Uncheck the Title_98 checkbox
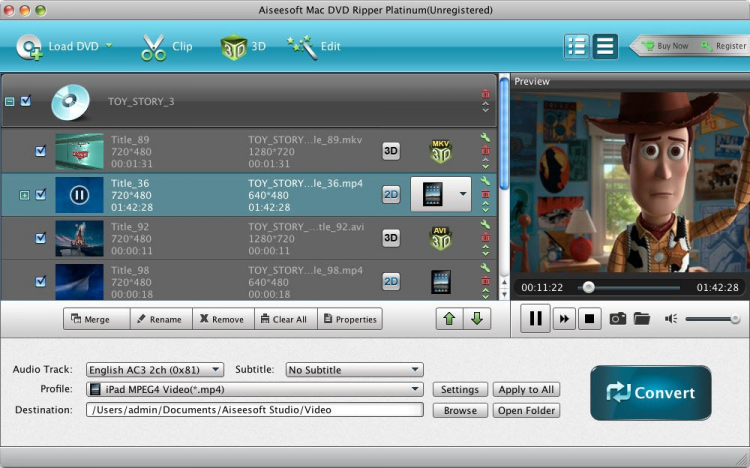Screen dimensions: 750x468 41,281
